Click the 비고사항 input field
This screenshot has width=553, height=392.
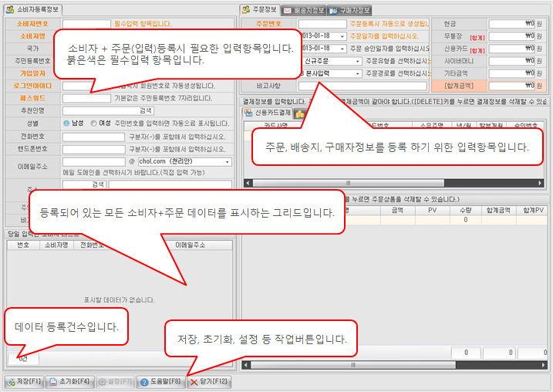362,86
